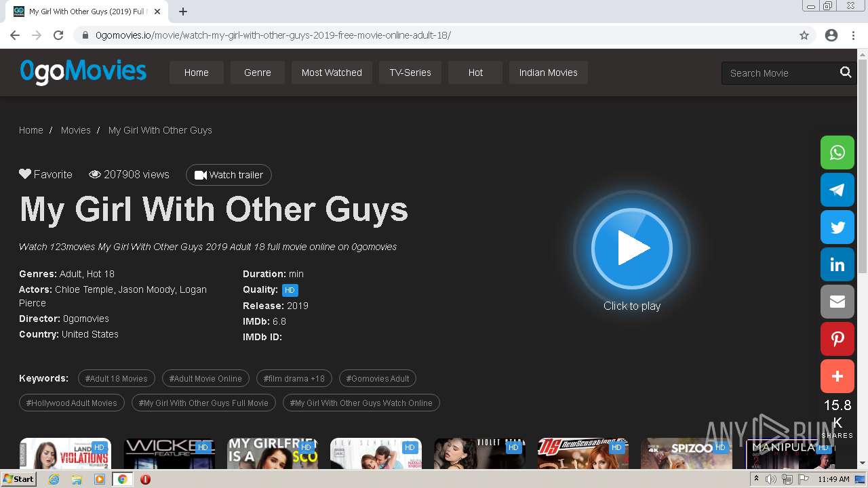Click the big play button

(632, 249)
